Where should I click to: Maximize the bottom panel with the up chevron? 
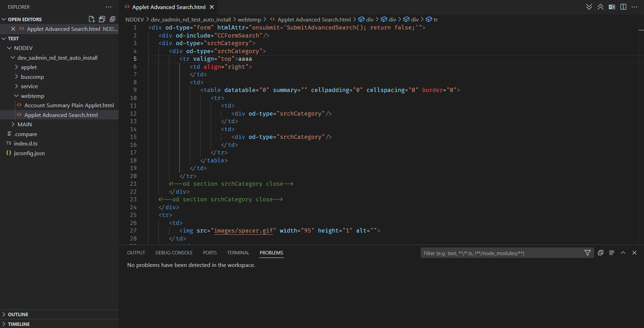[x=623, y=253]
